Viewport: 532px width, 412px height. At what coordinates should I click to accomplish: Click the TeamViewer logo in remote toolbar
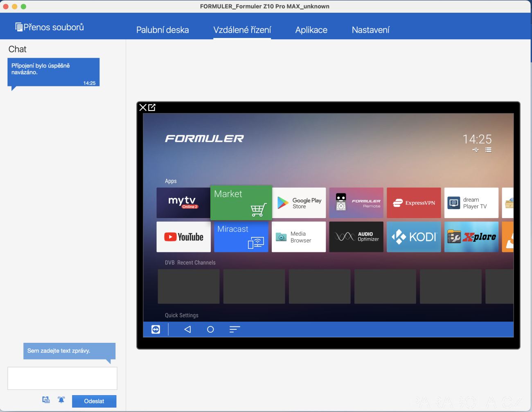156,329
